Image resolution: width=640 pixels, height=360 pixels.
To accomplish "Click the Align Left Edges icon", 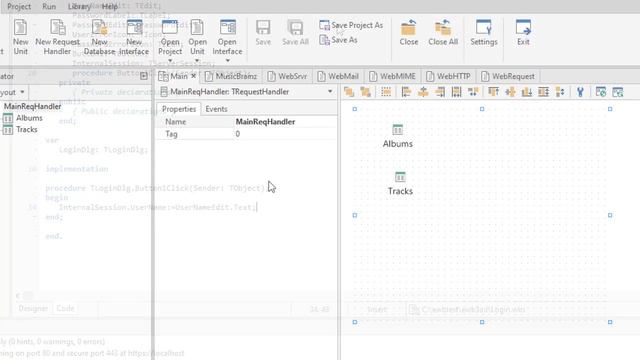I will (406, 92).
